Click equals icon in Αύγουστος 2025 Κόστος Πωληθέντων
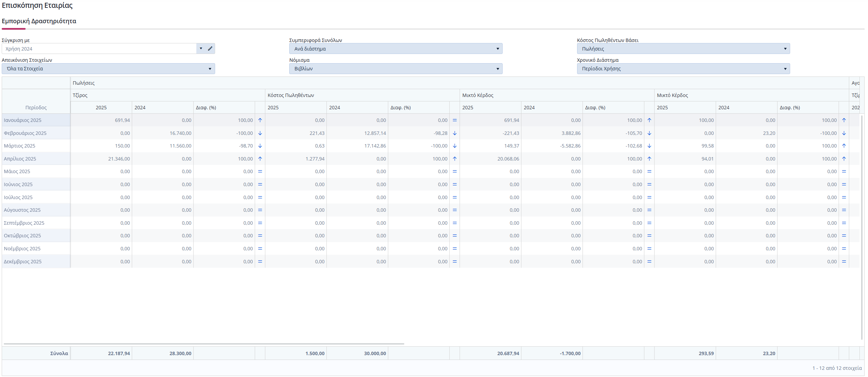The image size is (868, 377). (454, 210)
